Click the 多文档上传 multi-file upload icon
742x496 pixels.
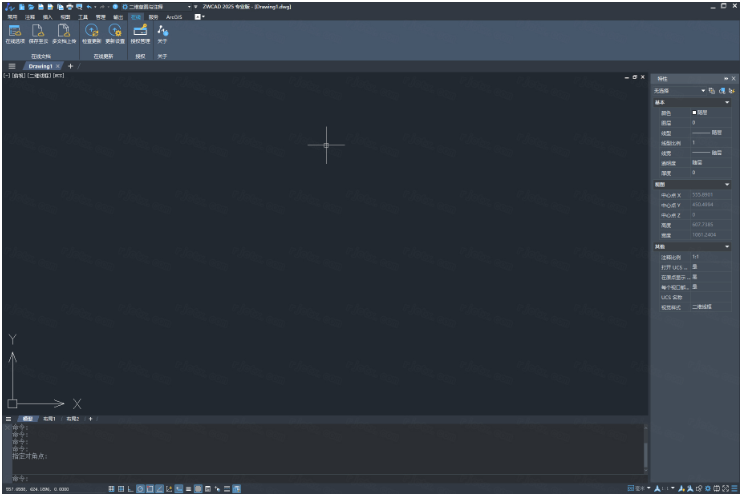tap(64, 33)
